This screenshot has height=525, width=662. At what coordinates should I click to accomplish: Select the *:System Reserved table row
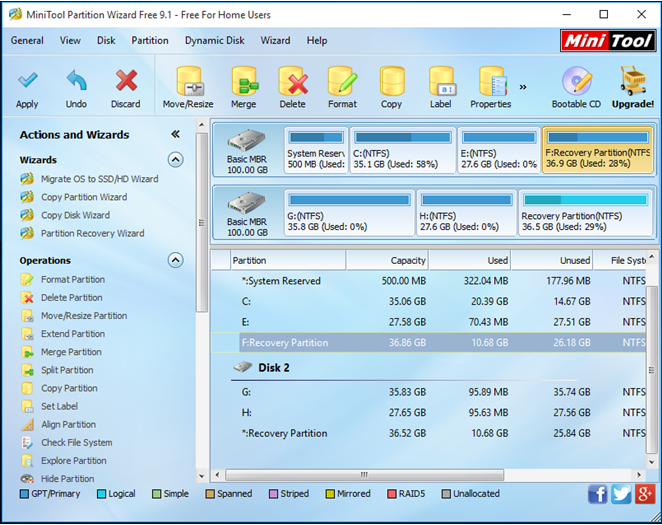(428, 281)
